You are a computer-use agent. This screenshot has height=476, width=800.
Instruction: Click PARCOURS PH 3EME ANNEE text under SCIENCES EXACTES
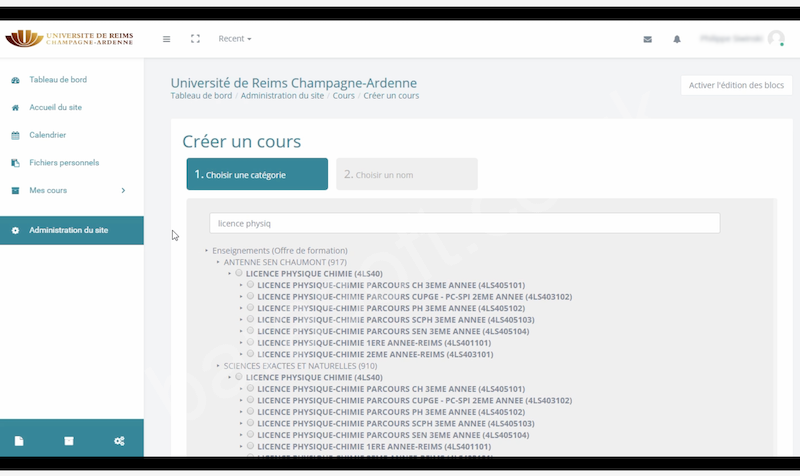point(391,412)
